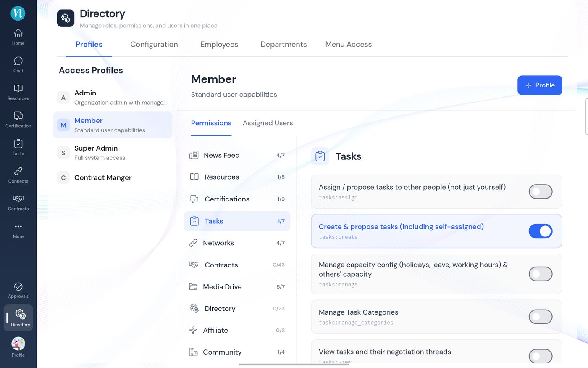
Task: Click the Super Admin letter avatar
Action: pyautogui.click(x=63, y=153)
